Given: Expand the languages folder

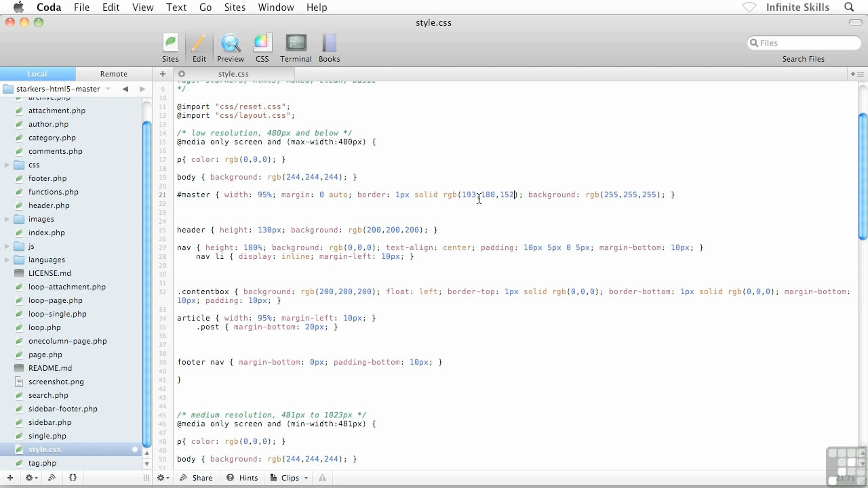Looking at the screenshot, I should coord(7,260).
